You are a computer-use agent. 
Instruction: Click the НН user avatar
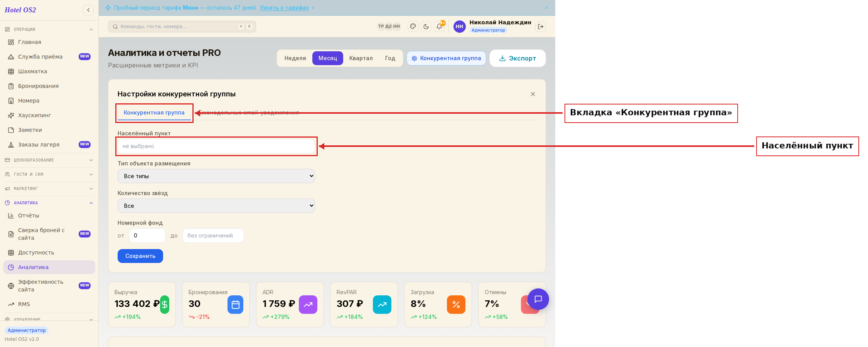click(x=459, y=27)
